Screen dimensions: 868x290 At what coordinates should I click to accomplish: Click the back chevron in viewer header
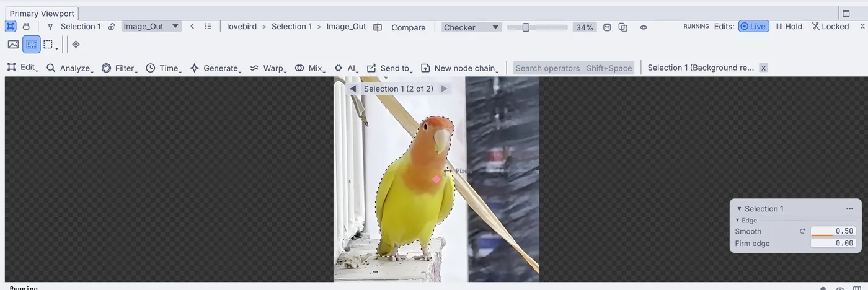(x=192, y=26)
